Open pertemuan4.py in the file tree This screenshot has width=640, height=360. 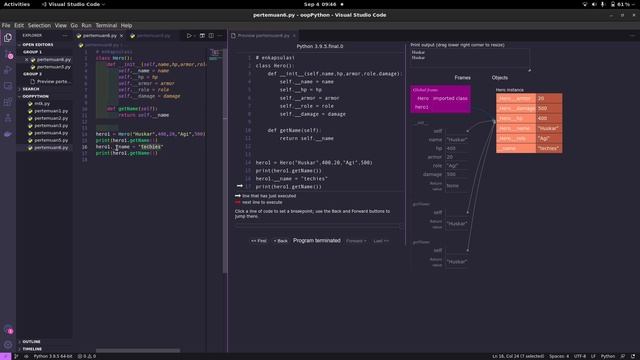51,133
